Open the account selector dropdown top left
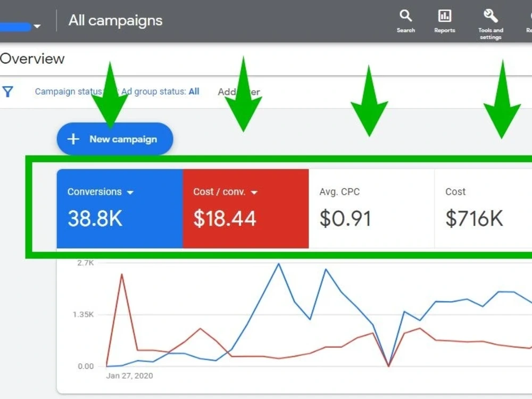This screenshot has width=532, height=399. click(36, 26)
